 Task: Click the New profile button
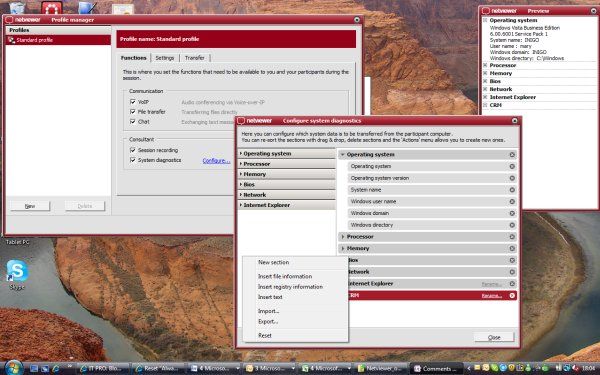click(30, 206)
